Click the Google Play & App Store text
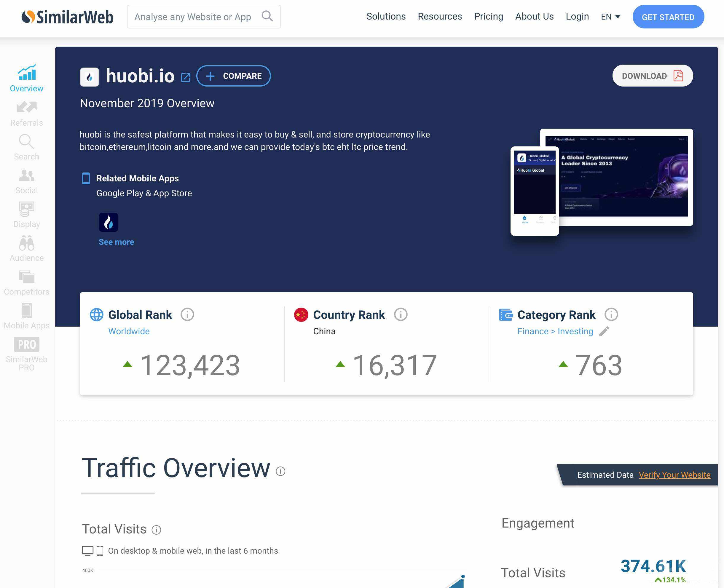Screen dimensions: 724x588 (x=144, y=193)
